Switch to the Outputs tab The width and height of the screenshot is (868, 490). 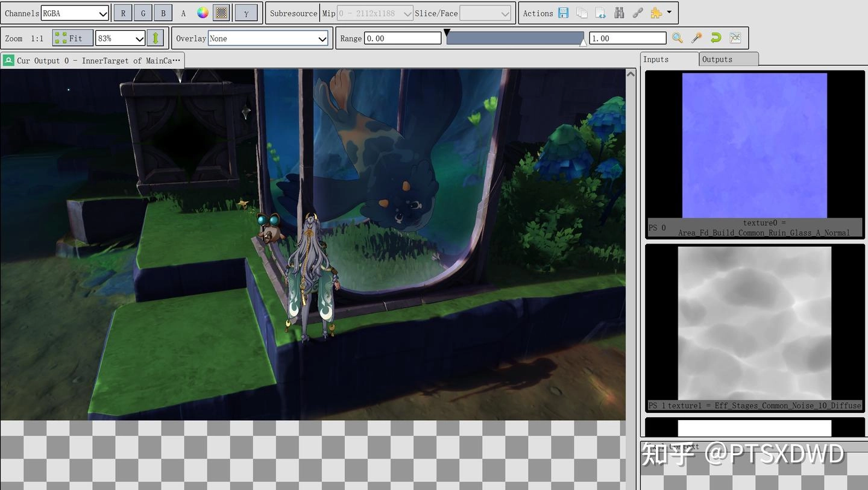[728, 59]
